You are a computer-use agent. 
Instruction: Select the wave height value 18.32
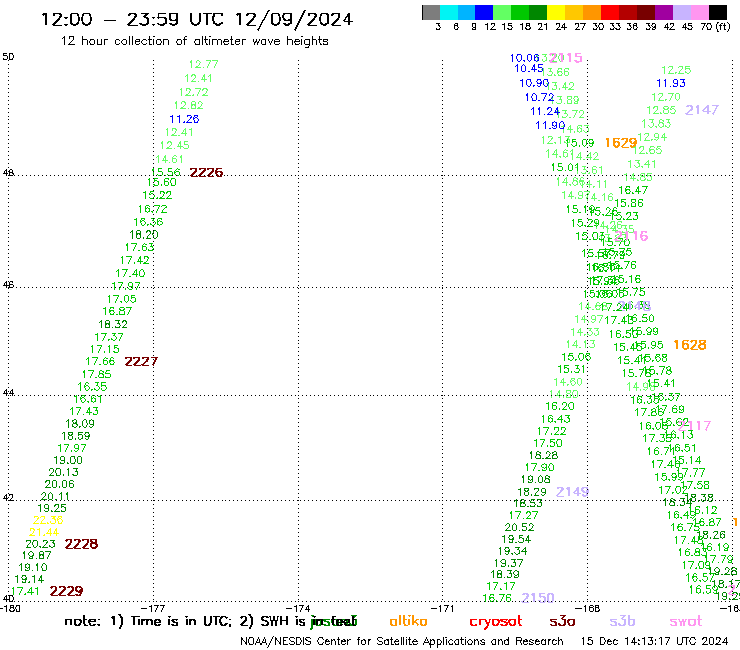click(113, 324)
